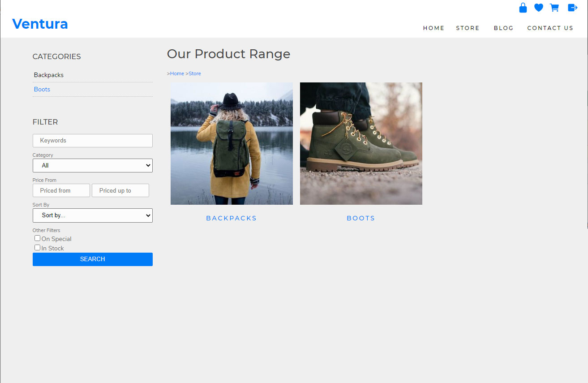The height and width of the screenshot is (383, 588).
Task: Open the BLOG menu item
Action: 503,28
